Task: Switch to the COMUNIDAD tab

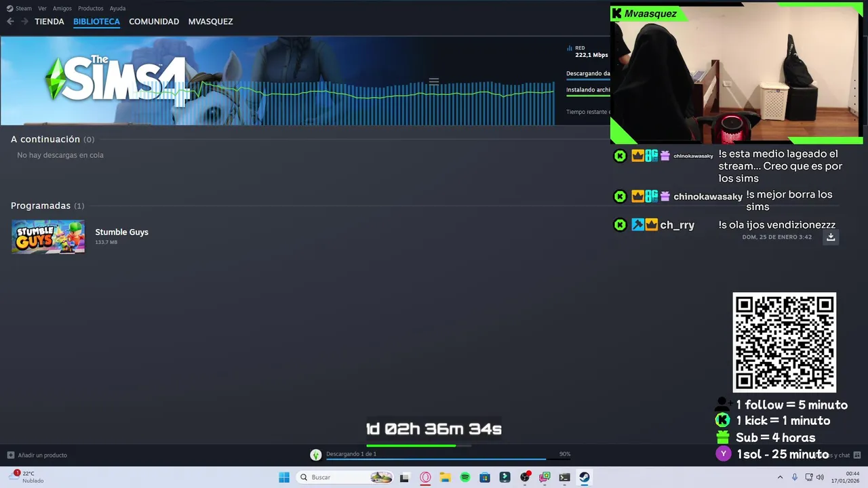Action: click(x=154, y=22)
